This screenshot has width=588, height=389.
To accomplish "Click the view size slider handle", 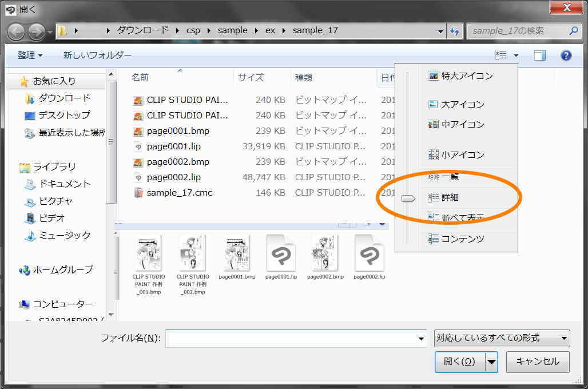I will tap(408, 199).
